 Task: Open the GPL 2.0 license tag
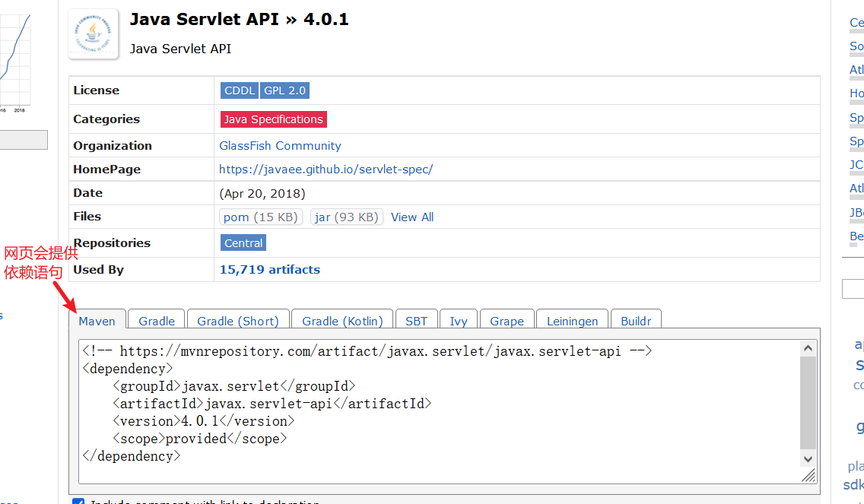pos(284,90)
